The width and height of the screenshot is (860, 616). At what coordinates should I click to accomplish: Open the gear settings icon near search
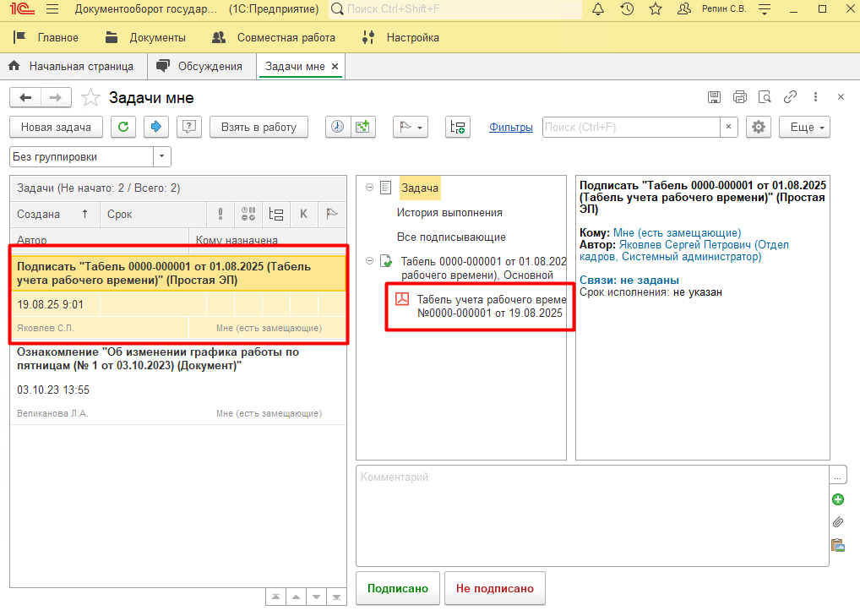click(759, 127)
